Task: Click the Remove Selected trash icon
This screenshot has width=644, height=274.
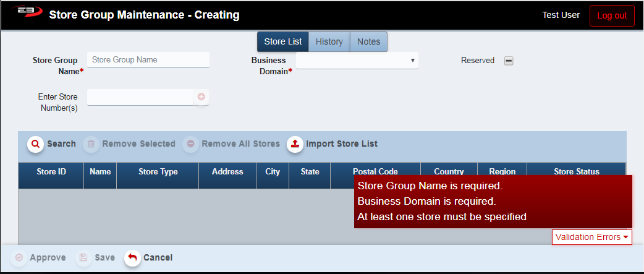Action: pyautogui.click(x=91, y=144)
